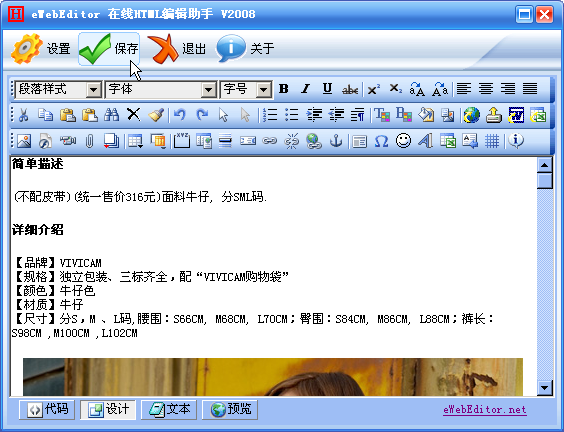
Task: Open the 段落样式 paragraph style dropdown
Action: pyautogui.click(x=59, y=89)
